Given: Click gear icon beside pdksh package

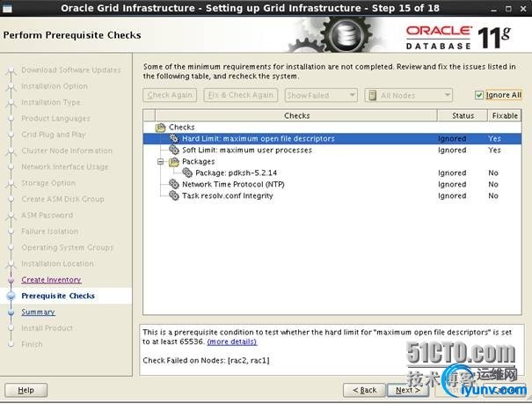Looking at the screenshot, I should pyautogui.click(x=187, y=173).
